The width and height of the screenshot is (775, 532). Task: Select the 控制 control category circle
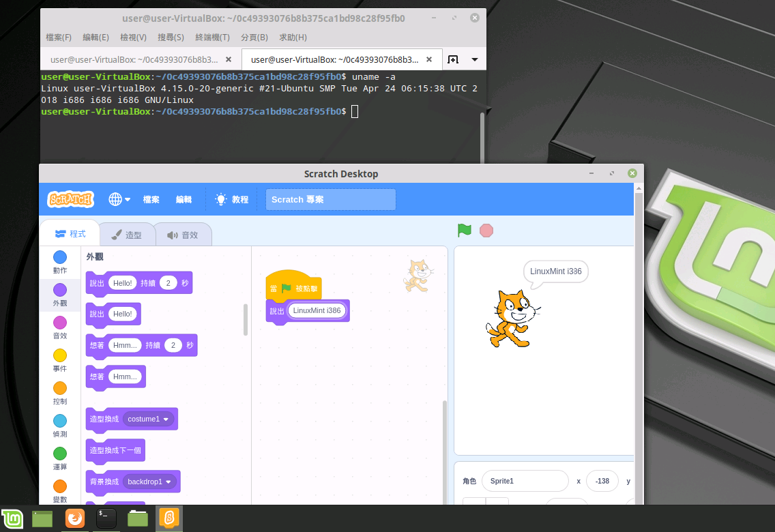pyautogui.click(x=60, y=388)
